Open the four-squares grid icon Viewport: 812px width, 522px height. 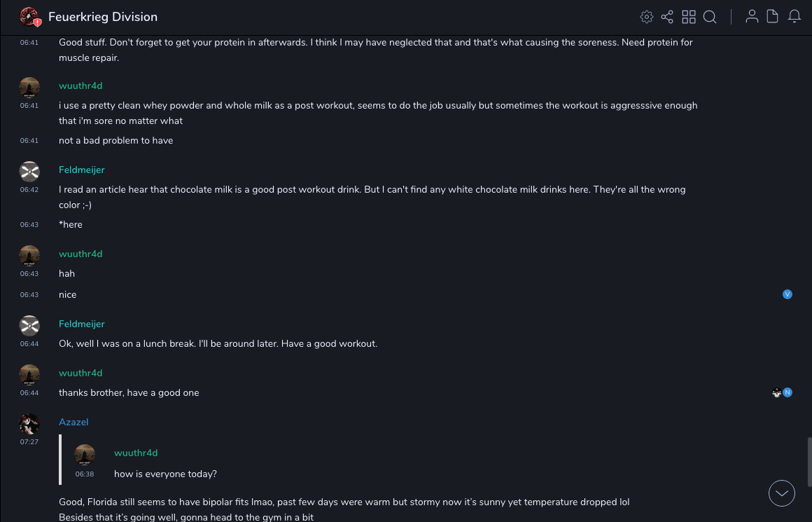coord(689,17)
